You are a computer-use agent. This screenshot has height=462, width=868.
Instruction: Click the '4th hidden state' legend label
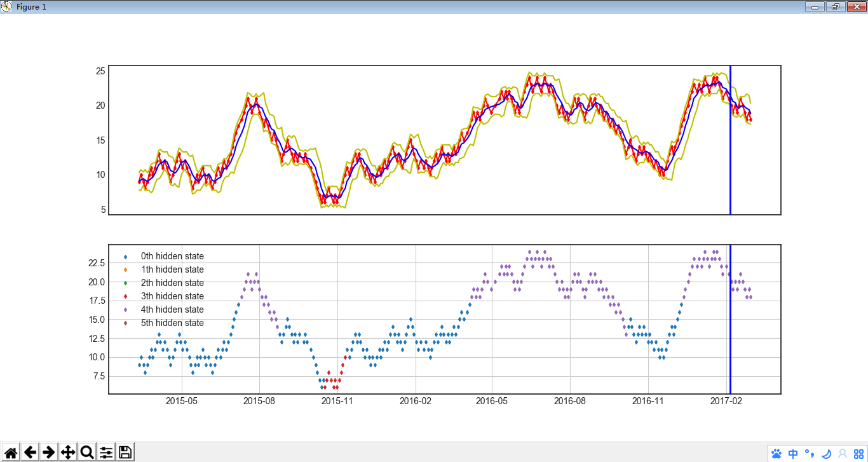172,309
